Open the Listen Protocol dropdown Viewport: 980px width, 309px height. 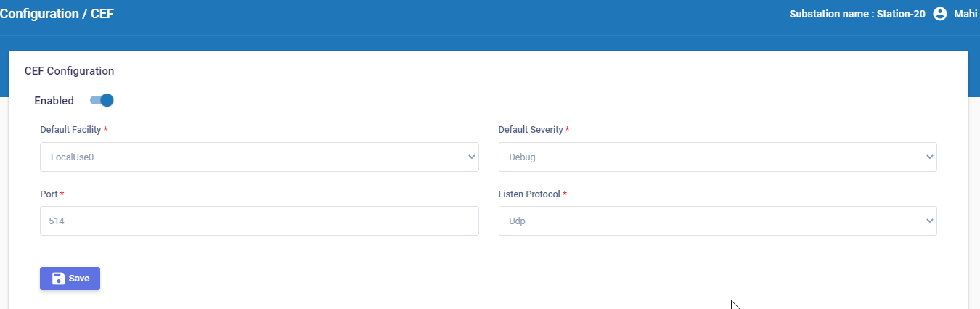point(717,221)
